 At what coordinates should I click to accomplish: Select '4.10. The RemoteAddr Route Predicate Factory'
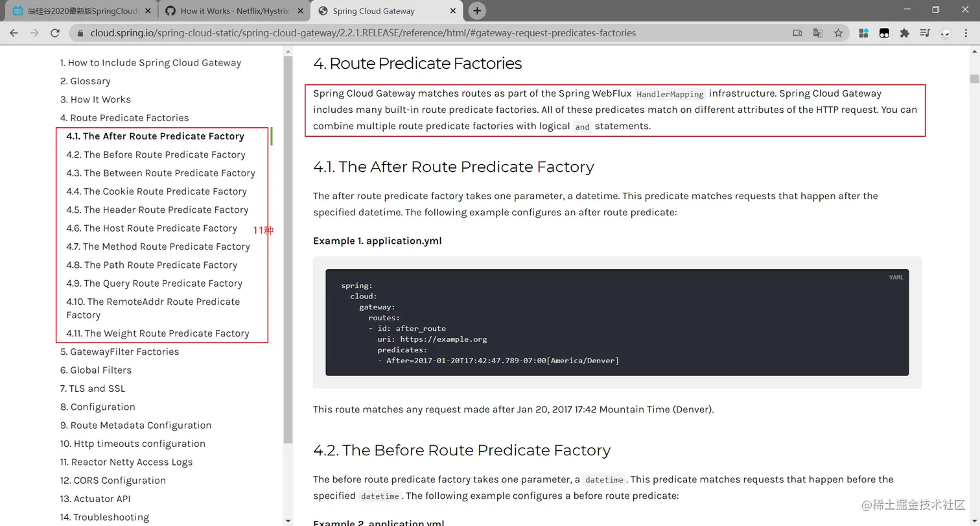(153, 308)
